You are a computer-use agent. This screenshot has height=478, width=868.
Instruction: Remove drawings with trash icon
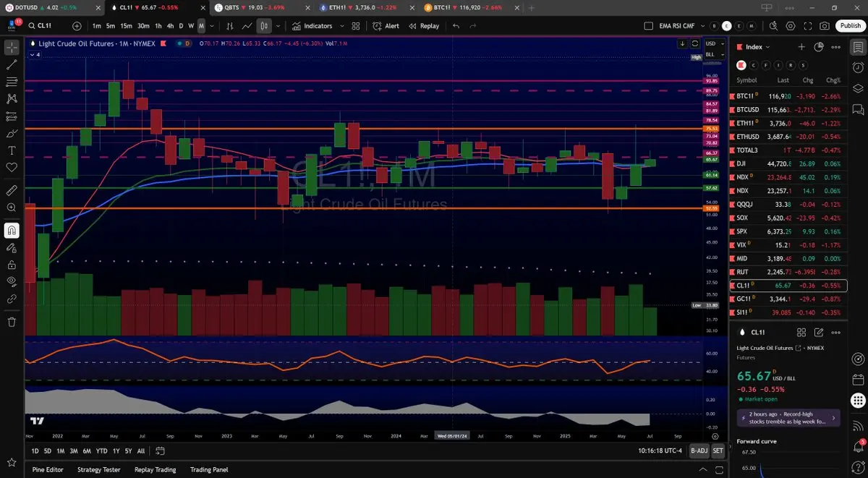(x=12, y=322)
